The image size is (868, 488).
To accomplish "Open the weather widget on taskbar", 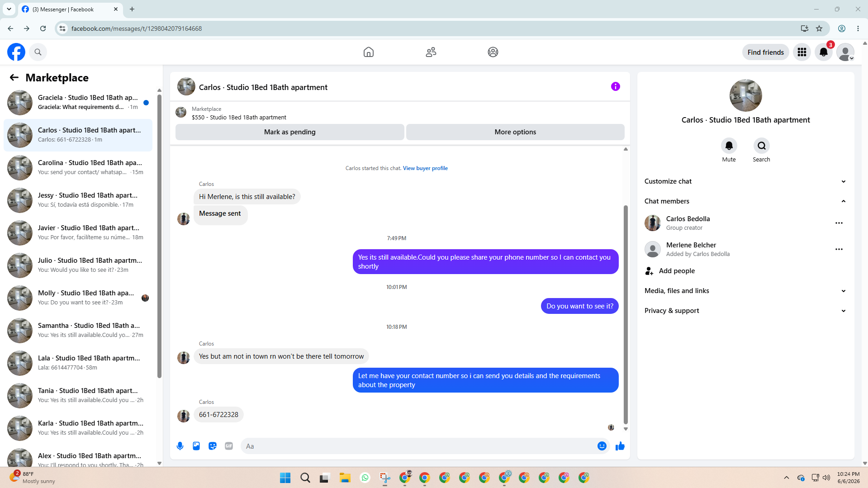I will (x=33, y=478).
